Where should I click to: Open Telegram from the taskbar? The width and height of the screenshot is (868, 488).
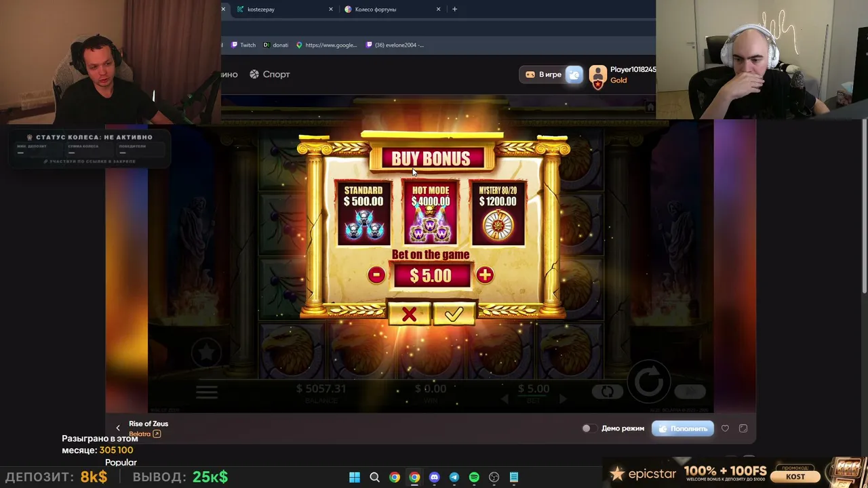coord(454,477)
